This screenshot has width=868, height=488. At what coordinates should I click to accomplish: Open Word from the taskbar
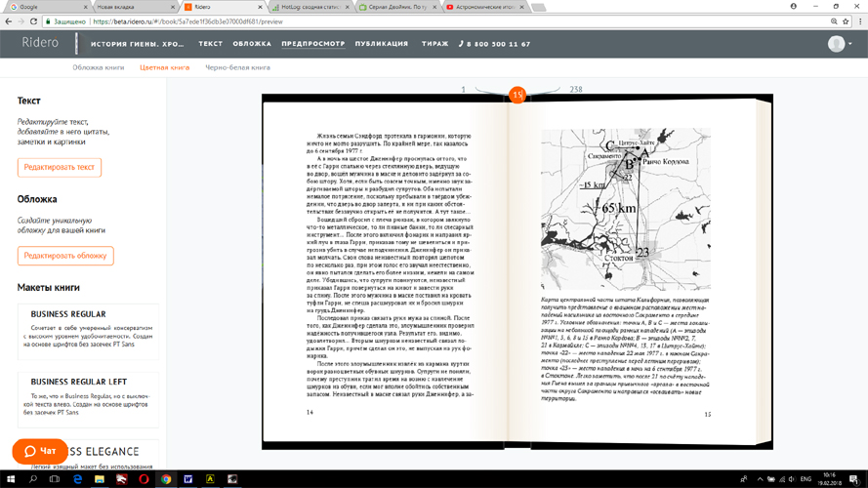pyautogui.click(x=188, y=479)
